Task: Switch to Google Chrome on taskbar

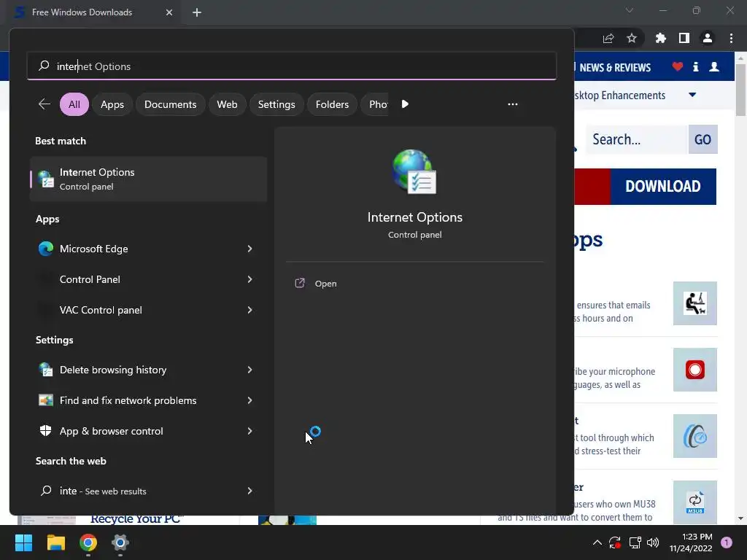Action: (88, 542)
